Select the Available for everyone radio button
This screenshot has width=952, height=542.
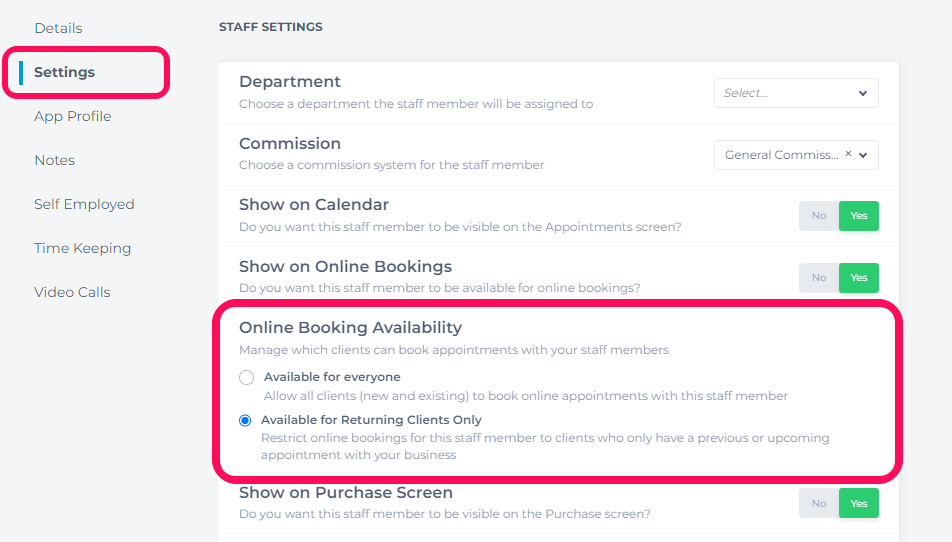click(246, 378)
